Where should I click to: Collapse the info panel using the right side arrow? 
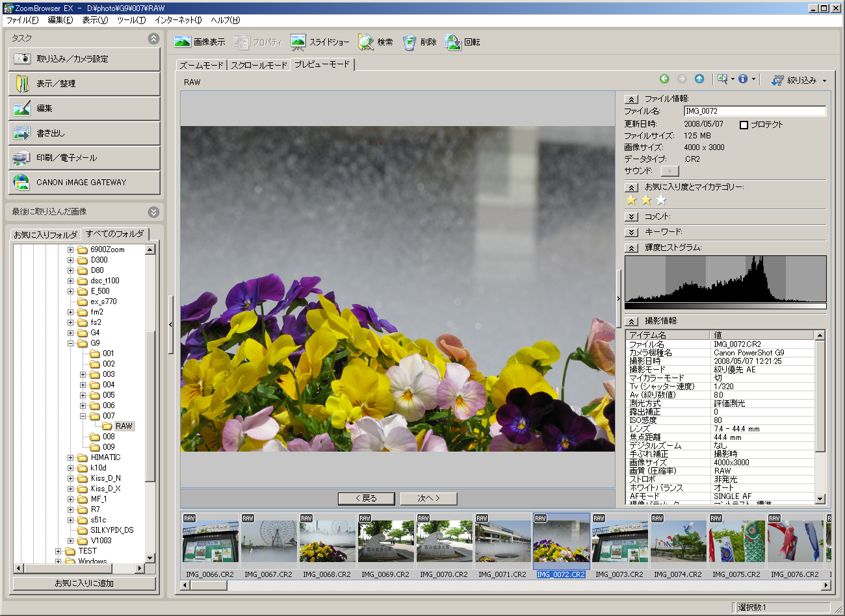[x=618, y=299]
